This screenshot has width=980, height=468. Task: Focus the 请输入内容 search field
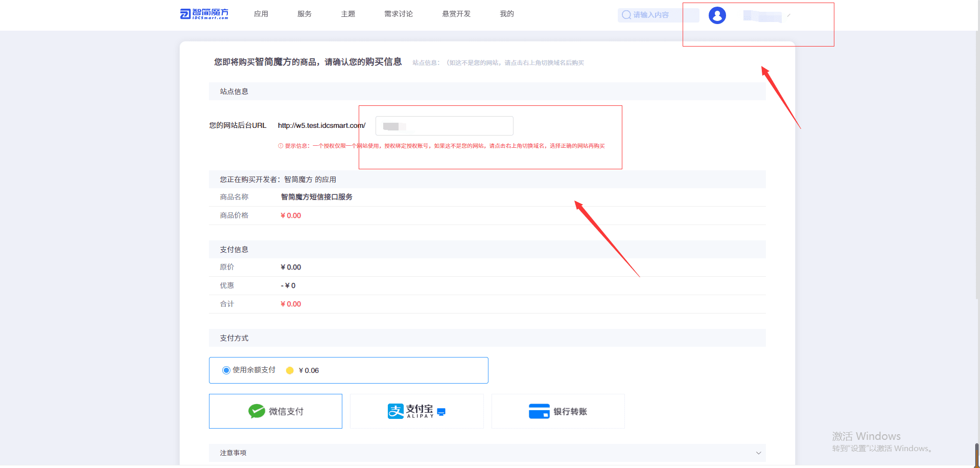(x=658, y=15)
